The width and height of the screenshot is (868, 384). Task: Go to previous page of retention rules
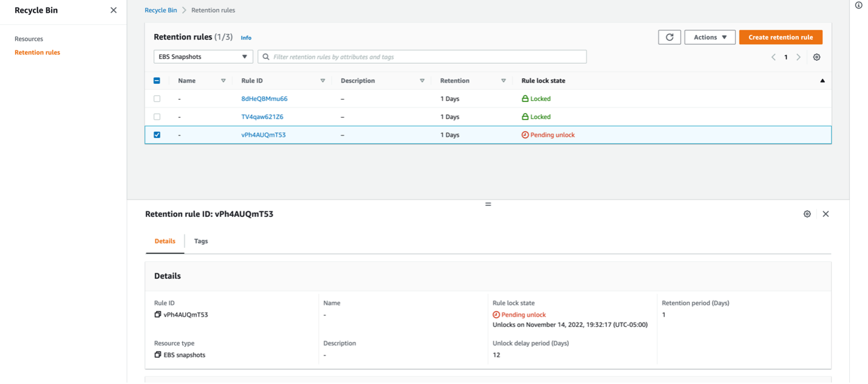point(773,57)
